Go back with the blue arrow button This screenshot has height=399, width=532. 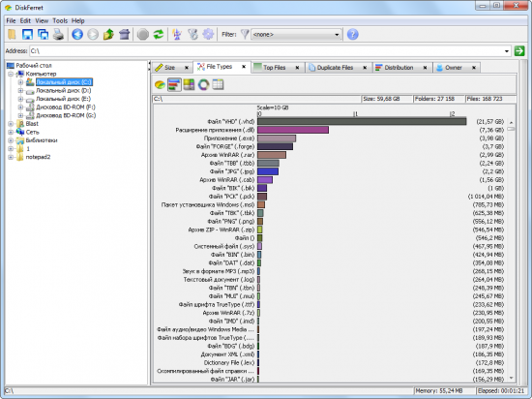pos(77,34)
